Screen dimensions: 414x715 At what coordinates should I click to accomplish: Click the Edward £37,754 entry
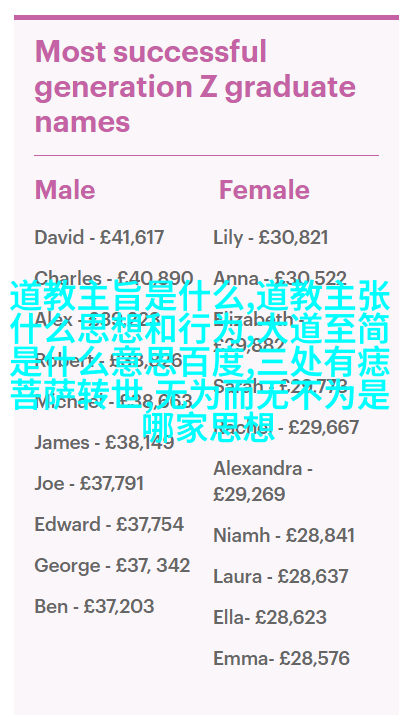109,524
